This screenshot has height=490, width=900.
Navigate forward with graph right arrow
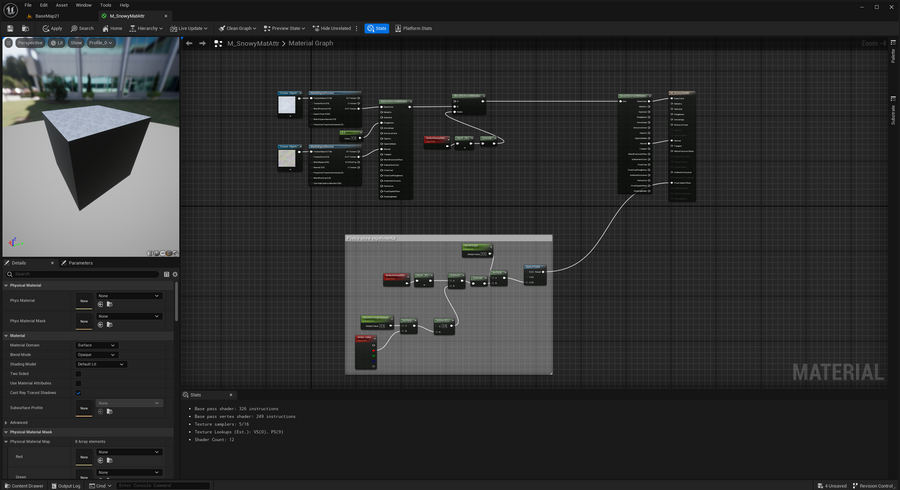pos(202,43)
